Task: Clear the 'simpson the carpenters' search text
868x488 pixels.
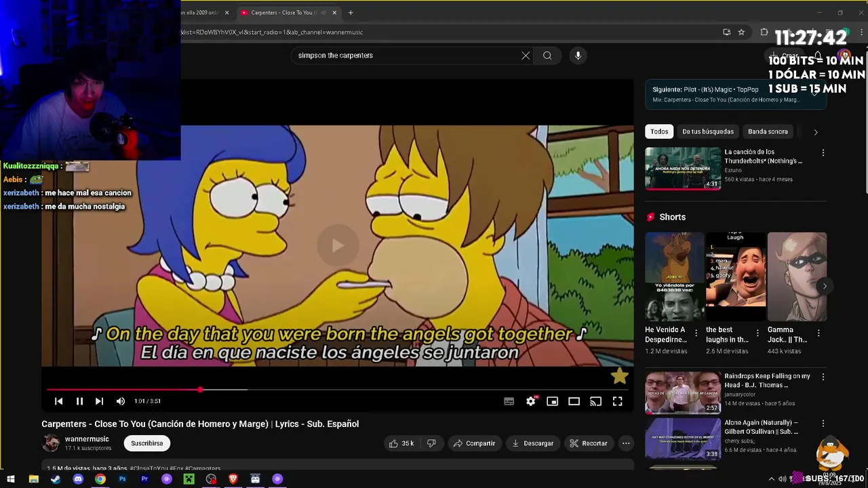Action: tap(526, 56)
